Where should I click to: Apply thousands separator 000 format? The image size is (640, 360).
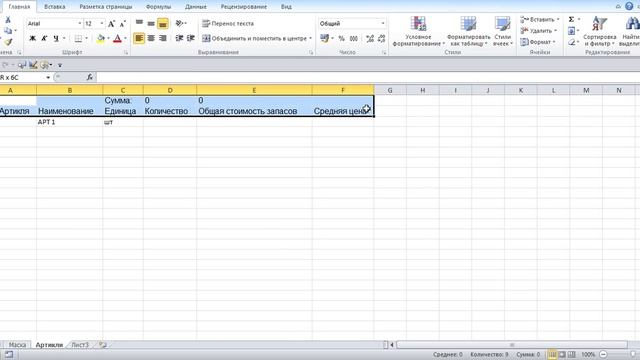click(x=354, y=38)
